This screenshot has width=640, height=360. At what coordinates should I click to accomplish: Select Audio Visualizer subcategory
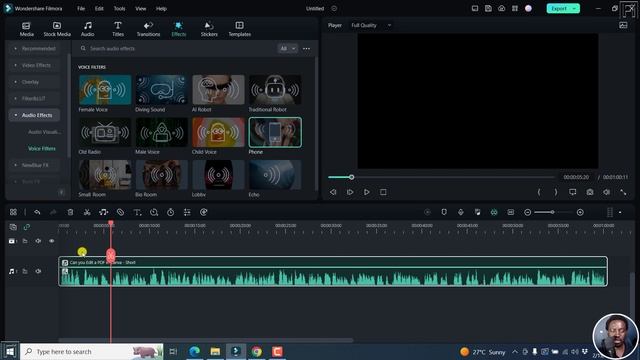44,132
